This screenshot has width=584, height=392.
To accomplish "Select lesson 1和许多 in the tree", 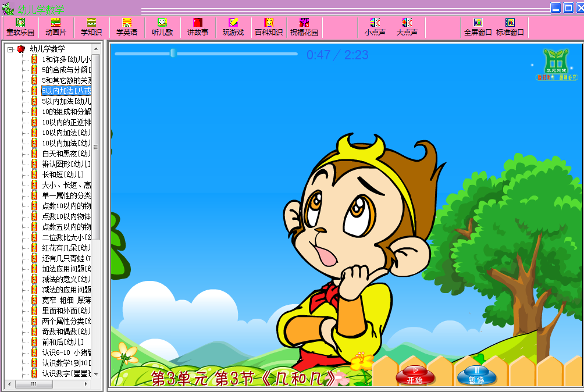I will click(x=66, y=59).
